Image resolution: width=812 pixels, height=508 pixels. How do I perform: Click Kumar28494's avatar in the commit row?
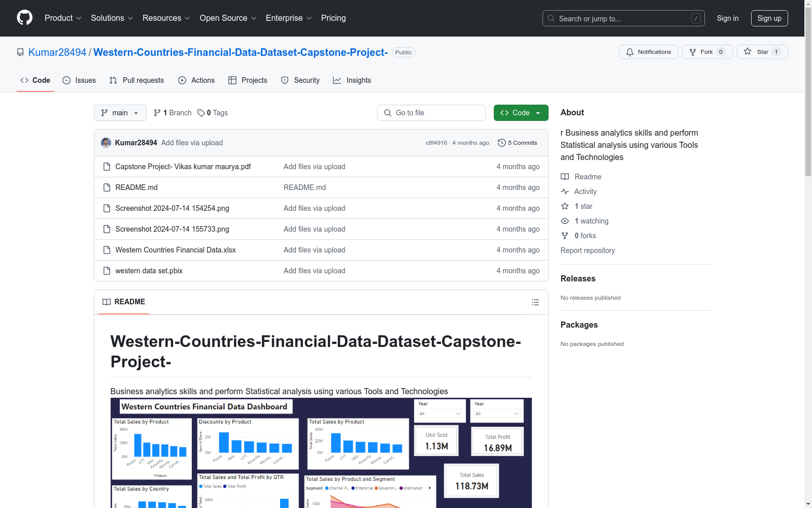(x=106, y=143)
